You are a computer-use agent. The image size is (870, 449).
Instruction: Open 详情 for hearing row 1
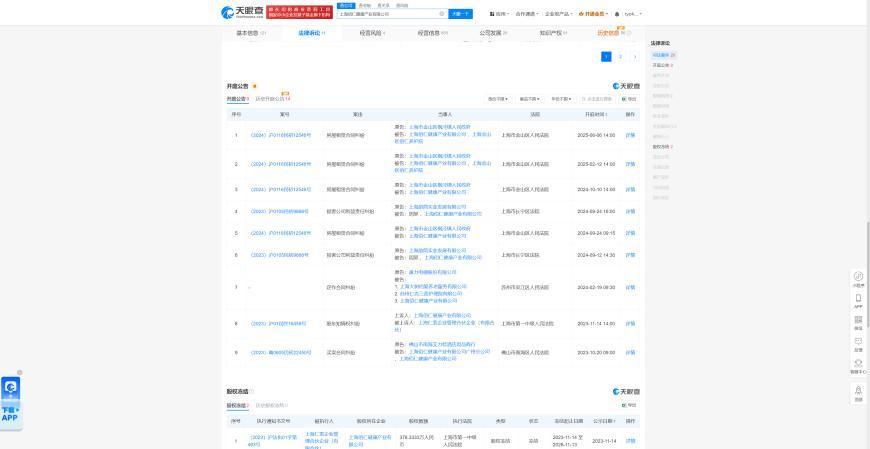(x=630, y=135)
